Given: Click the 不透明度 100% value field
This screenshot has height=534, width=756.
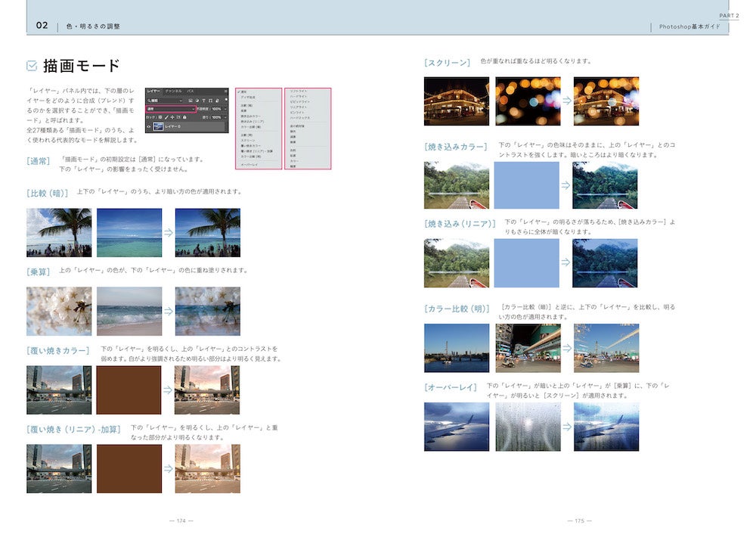Looking at the screenshot, I should [x=216, y=109].
